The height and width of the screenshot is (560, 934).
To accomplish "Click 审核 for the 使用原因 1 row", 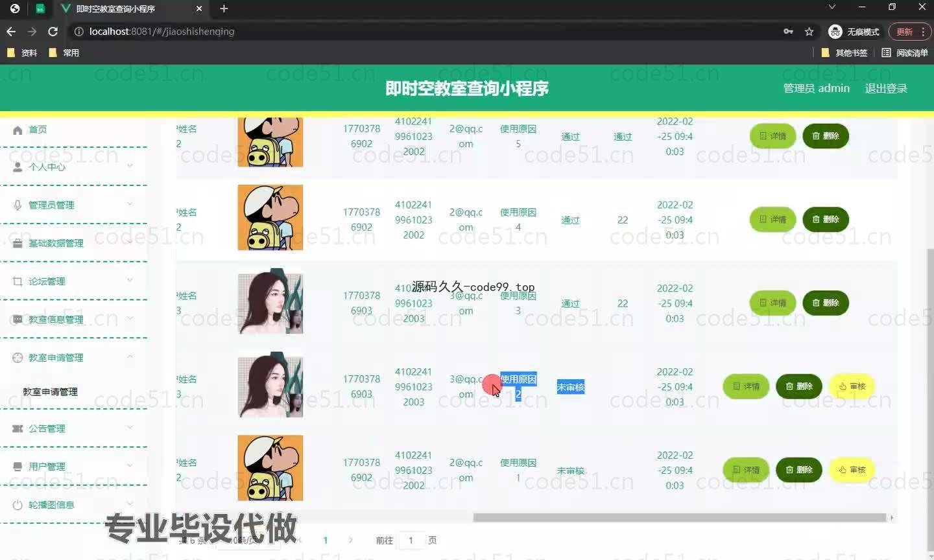I will click(x=852, y=470).
